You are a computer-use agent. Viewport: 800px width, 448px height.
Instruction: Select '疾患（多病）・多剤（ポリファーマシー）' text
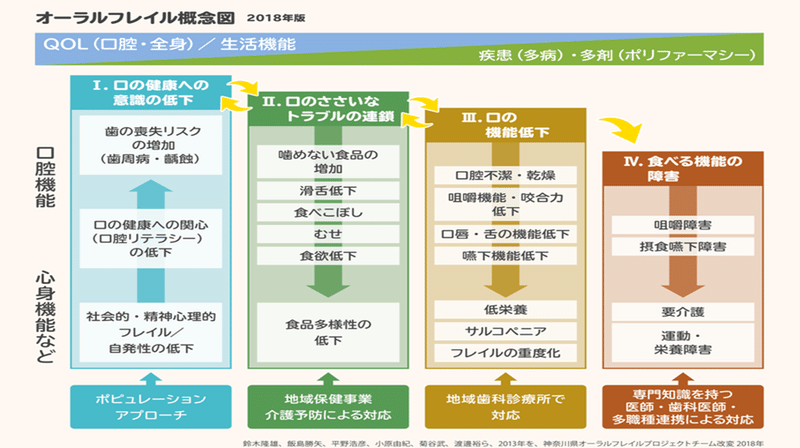[x=617, y=55]
